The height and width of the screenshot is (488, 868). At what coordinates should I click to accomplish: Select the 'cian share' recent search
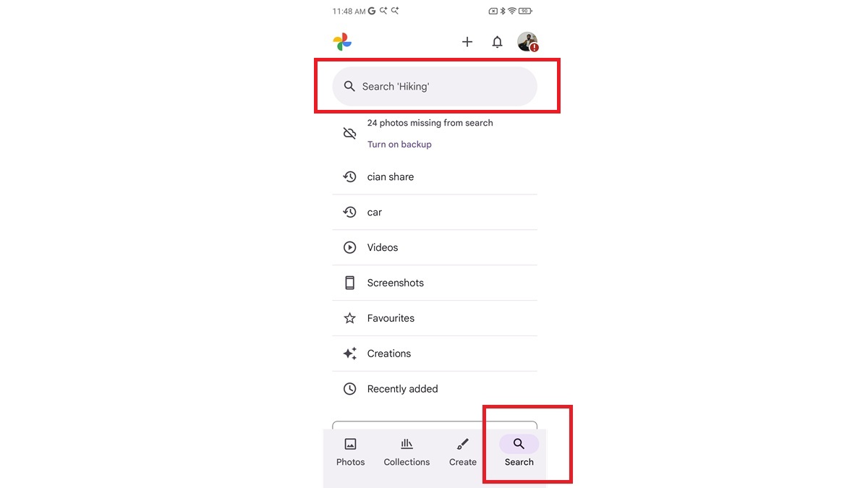click(391, 177)
